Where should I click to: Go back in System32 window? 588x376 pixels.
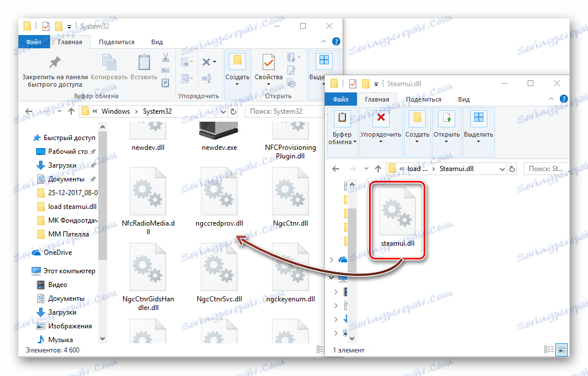(29, 111)
